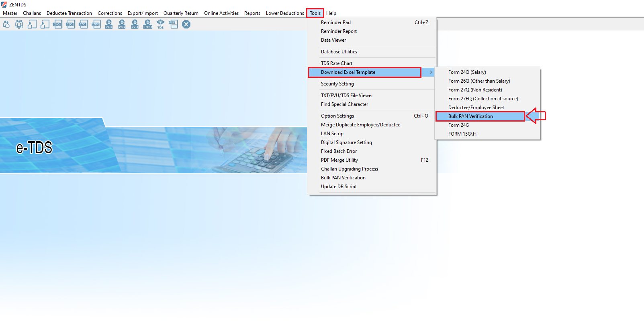
Task: Open the Lower Deductions menu
Action: tap(285, 13)
